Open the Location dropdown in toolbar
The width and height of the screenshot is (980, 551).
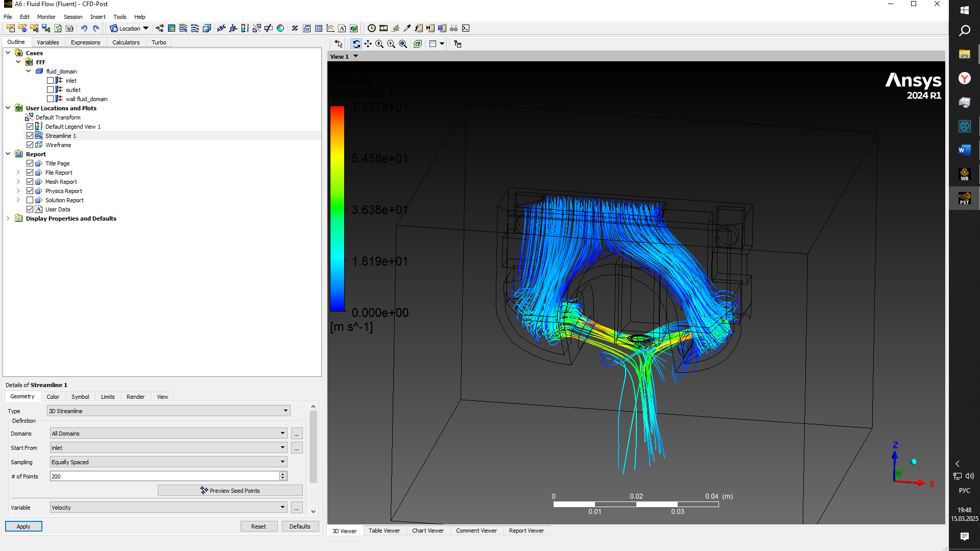(x=129, y=28)
